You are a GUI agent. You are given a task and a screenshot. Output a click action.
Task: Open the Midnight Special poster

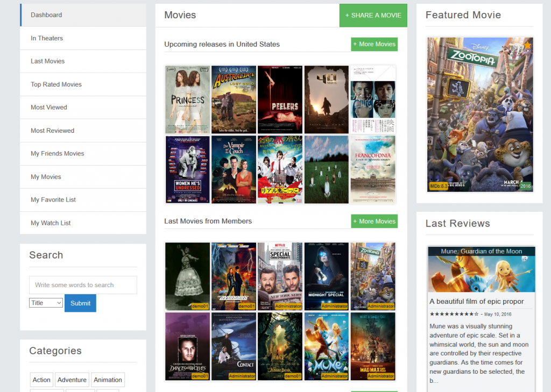327,276
